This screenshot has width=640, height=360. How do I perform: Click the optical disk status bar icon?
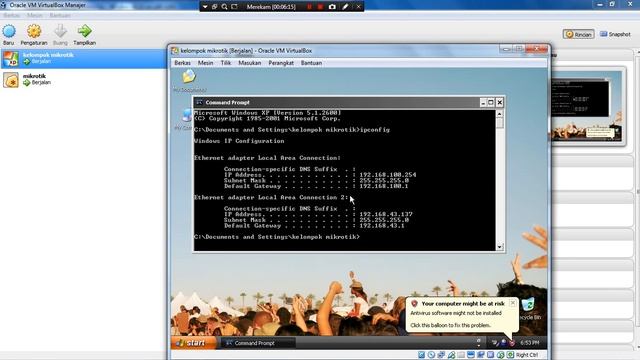(431, 355)
